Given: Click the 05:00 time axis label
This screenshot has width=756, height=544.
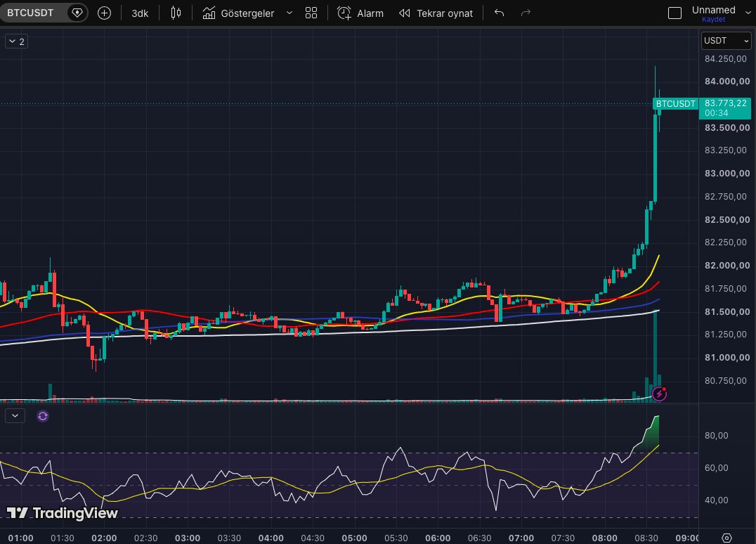Looking at the screenshot, I should point(354,538).
